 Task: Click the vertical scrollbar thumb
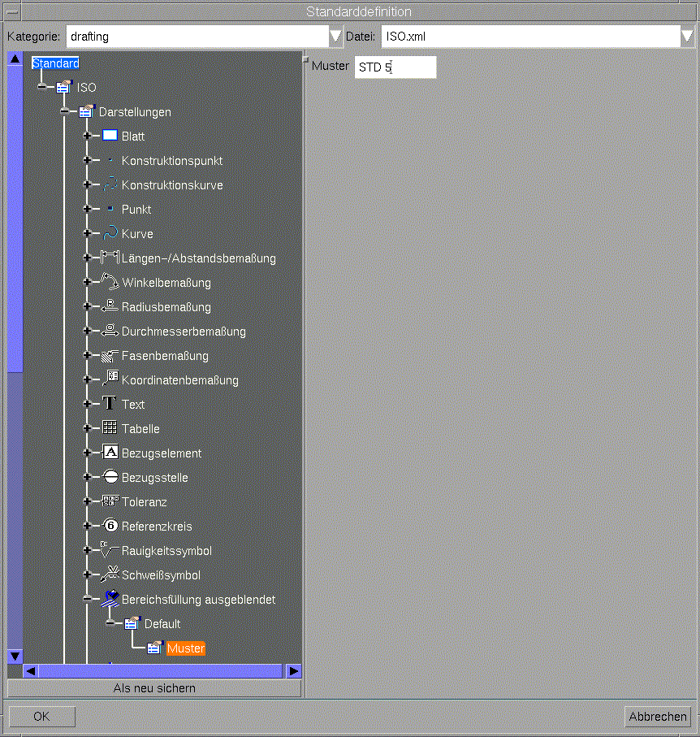pos(15,219)
